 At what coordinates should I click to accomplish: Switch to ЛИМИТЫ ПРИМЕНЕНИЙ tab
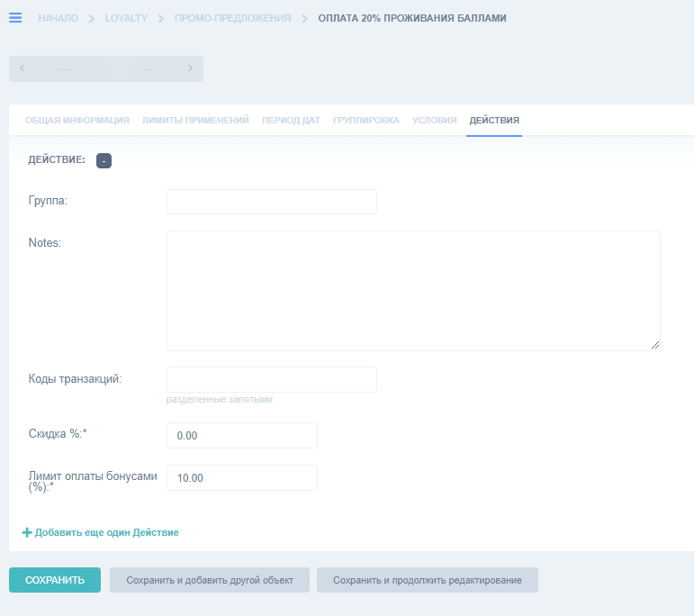point(195,120)
